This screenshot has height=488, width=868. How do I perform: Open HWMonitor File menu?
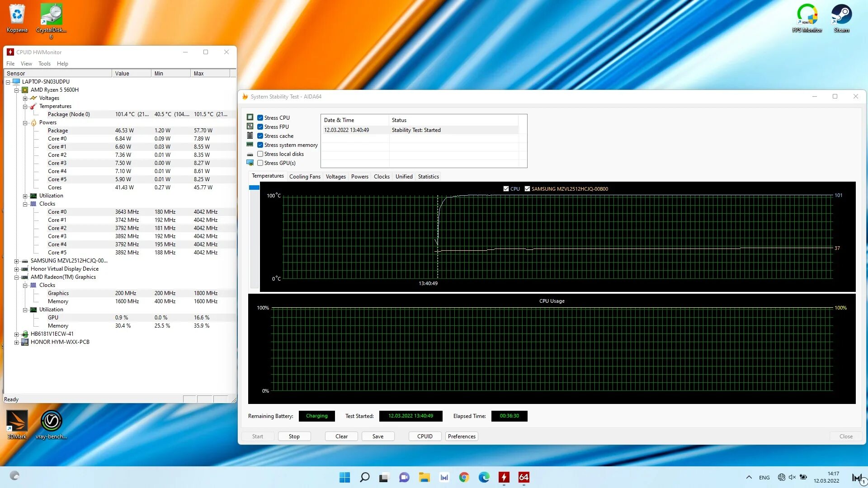(x=10, y=63)
